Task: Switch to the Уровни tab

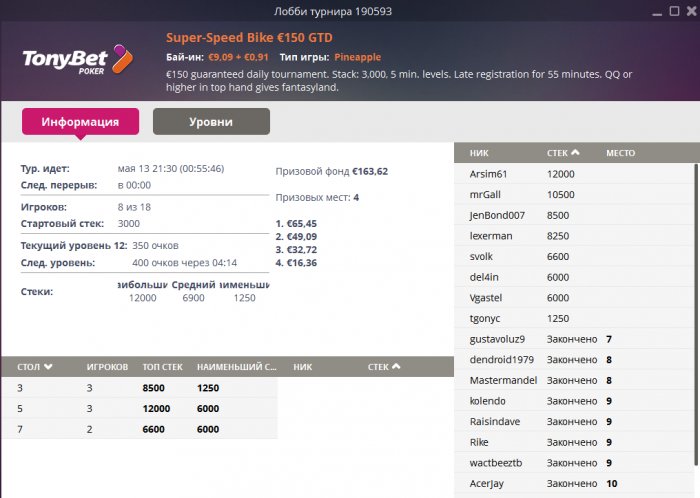Action: click(x=211, y=122)
